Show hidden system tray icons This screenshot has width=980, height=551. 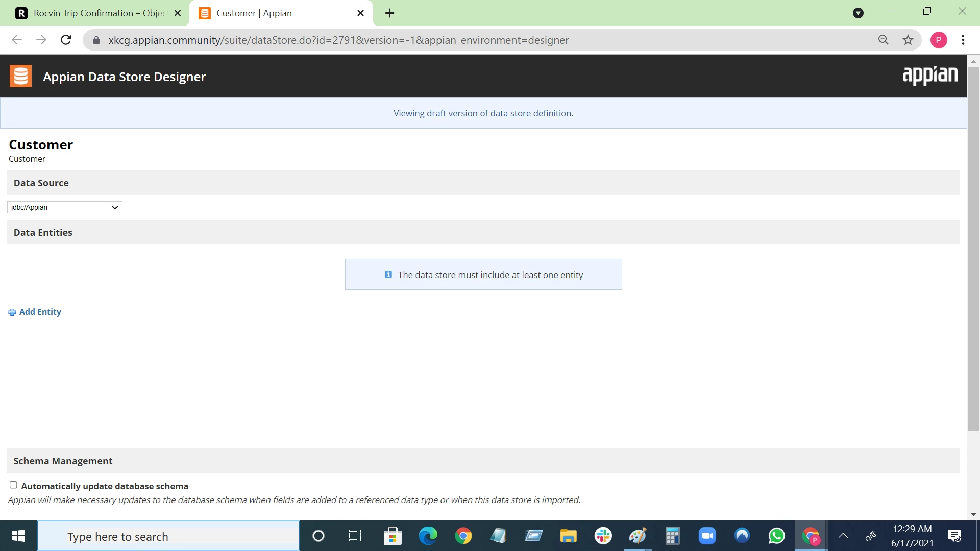click(x=843, y=536)
